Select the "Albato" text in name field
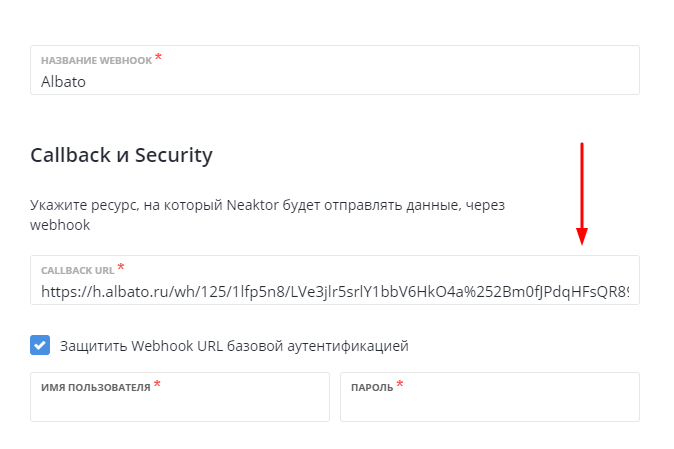The image size is (674, 449). [x=63, y=82]
